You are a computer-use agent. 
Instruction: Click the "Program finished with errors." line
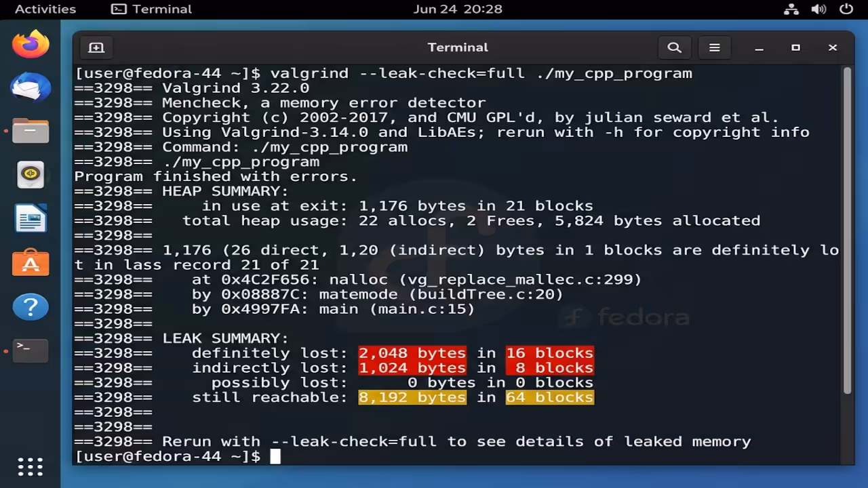(216, 176)
